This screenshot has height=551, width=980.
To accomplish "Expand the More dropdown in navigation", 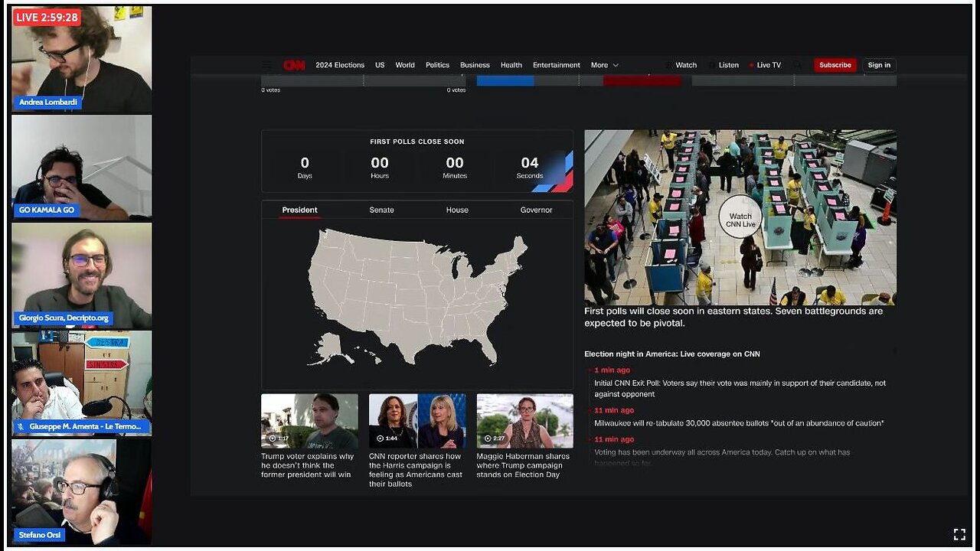I will (604, 65).
